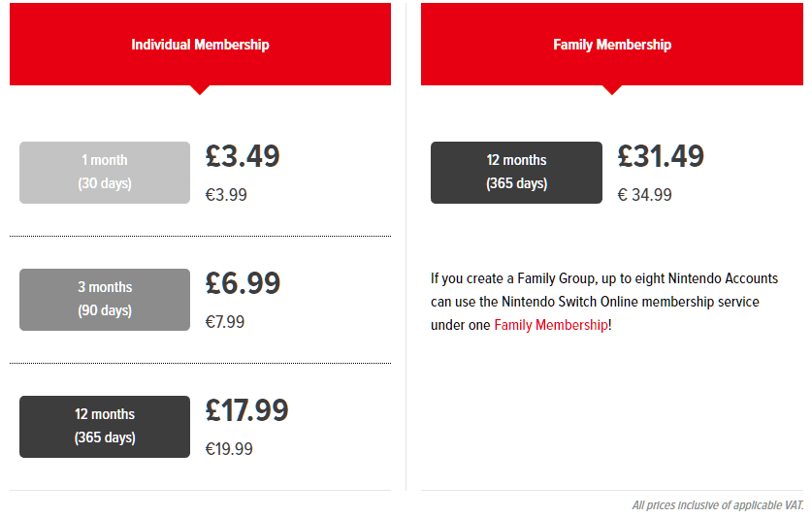812x518 pixels.
Task: Click the VAT disclaimer note
Action: pos(718,505)
